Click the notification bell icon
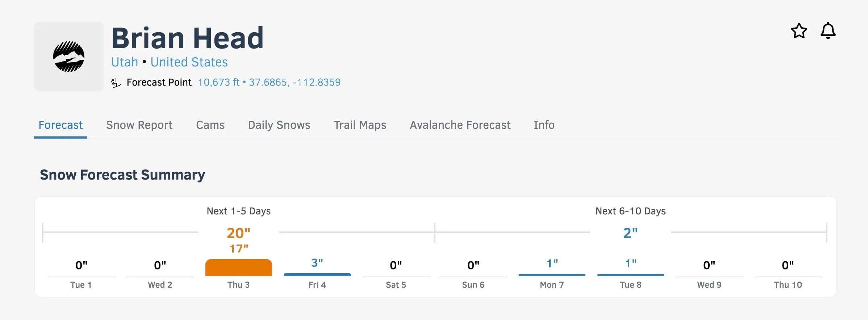This screenshot has width=868, height=320. coord(828,31)
